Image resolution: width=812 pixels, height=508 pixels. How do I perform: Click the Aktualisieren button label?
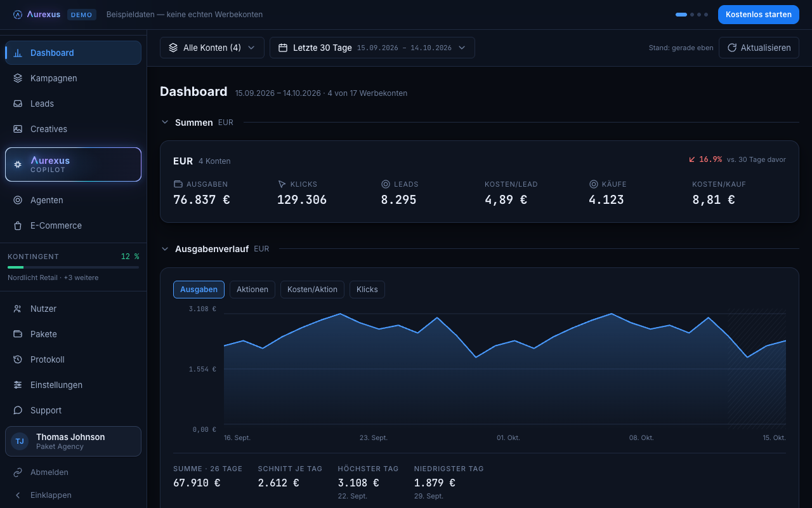pyautogui.click(x=766, y=48)
